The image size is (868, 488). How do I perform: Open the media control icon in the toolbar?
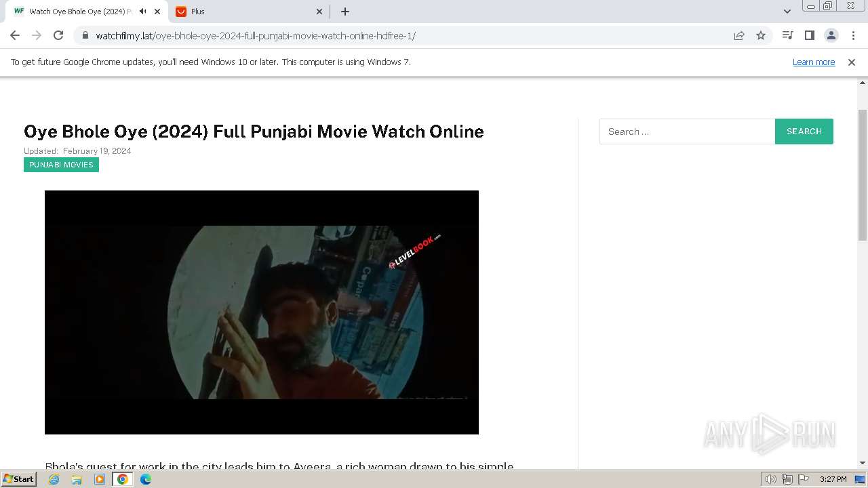click(x=787, y=35)
